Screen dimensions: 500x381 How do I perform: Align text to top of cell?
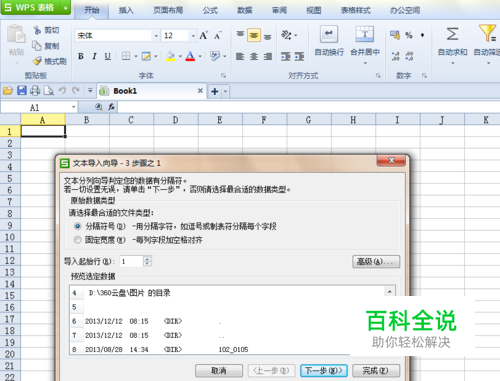[x=240, y=35]
